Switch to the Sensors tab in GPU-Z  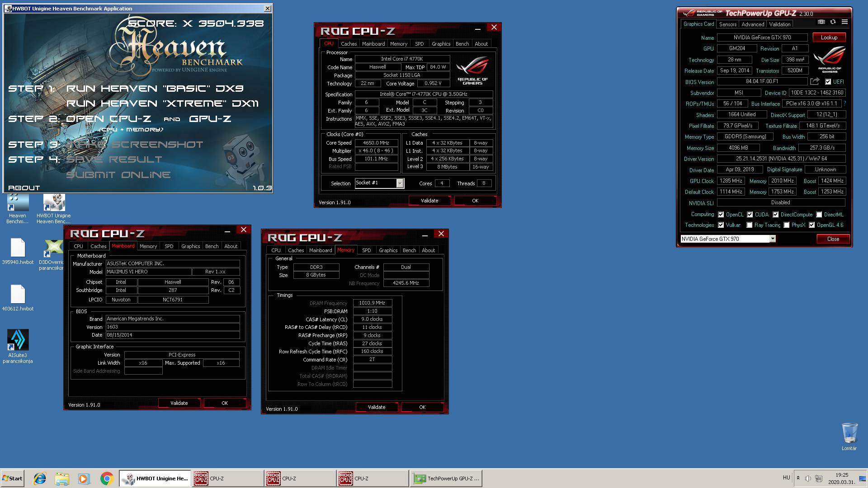click(728, 24)
